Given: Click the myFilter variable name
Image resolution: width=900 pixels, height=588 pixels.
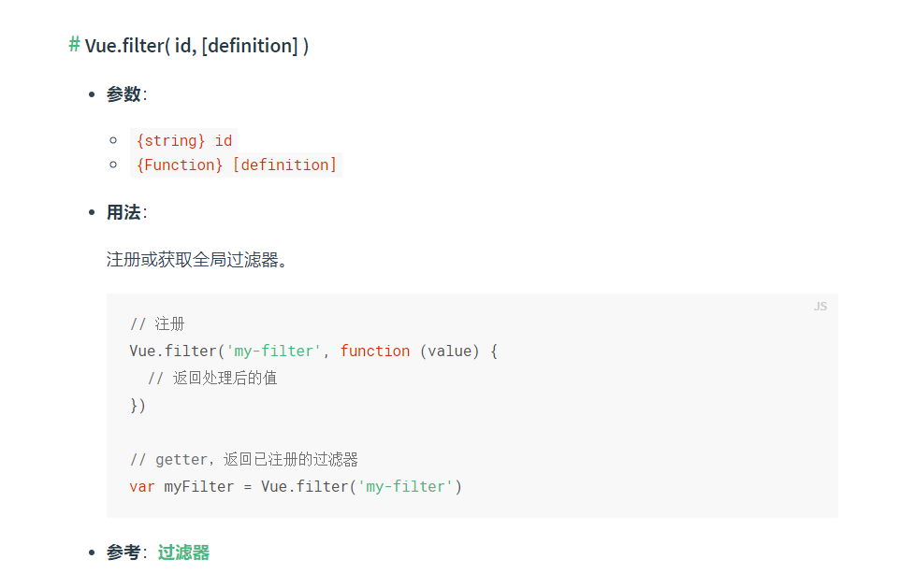Looking at the screenshot, I should 199,486.
